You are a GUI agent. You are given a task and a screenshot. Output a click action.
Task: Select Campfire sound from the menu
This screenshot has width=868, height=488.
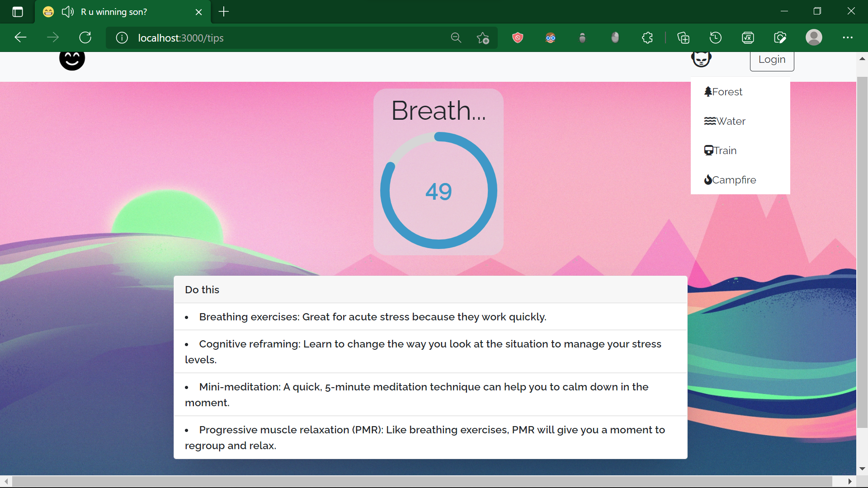(730, 180)
